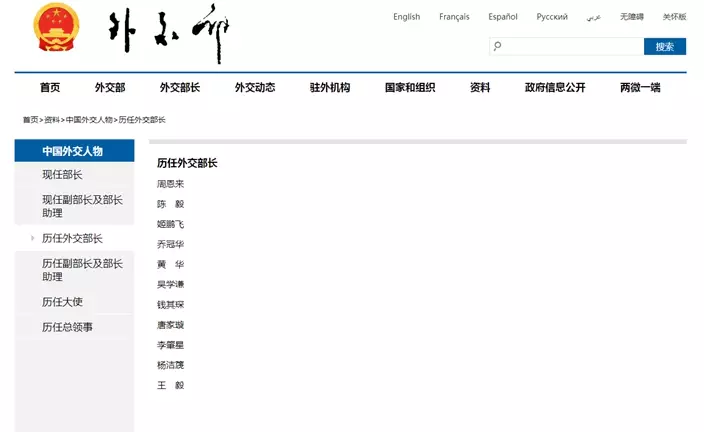Open 历任总领事 in the sidebar

click(x=68, y=327)
